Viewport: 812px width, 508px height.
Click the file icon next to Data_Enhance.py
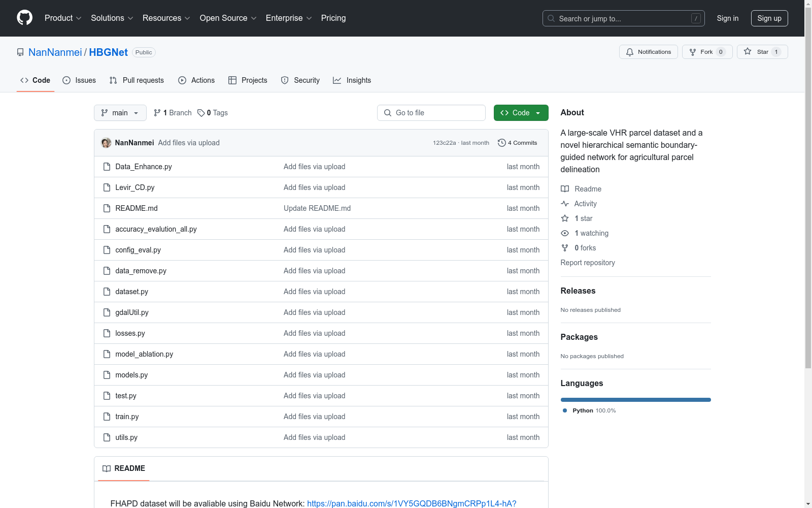[107, 167]
